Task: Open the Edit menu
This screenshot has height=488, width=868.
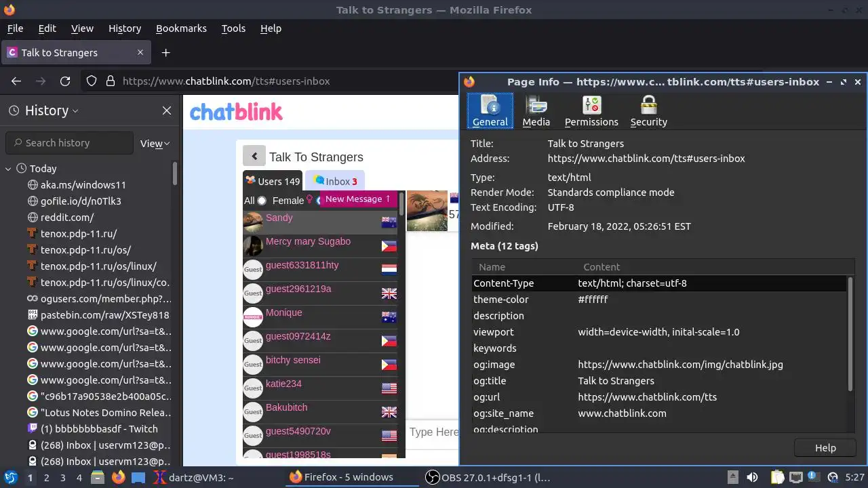Action: tap(47, 28)
